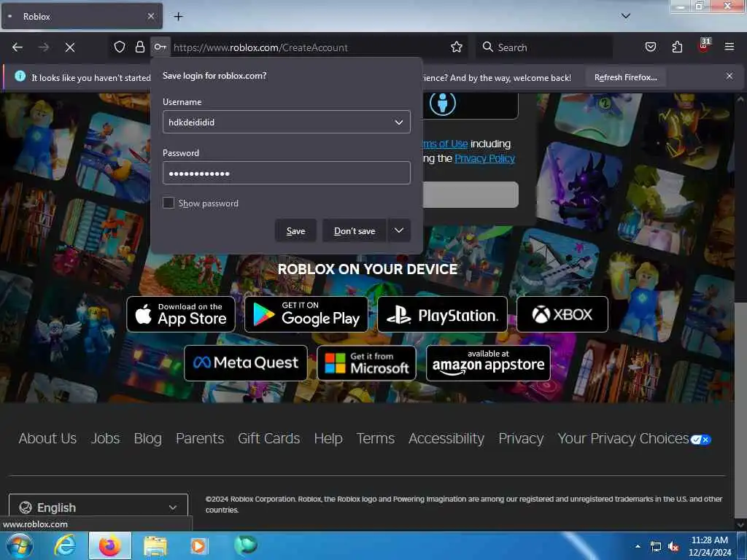This screenshot has height=560, width=747.
Task: Open a new browser tab
Action: tap(178, 17)
